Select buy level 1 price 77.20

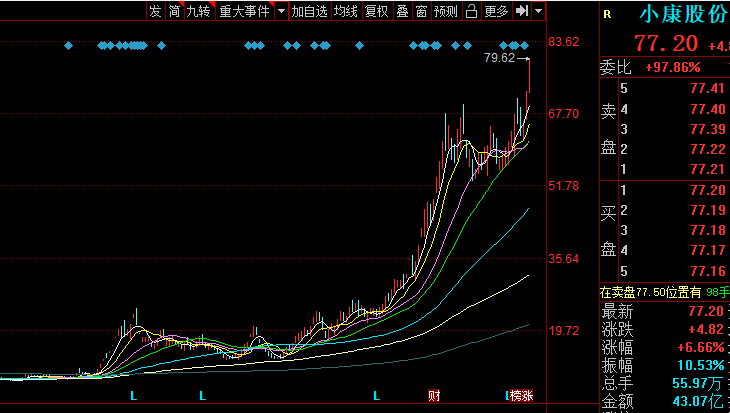coord(708,190)
